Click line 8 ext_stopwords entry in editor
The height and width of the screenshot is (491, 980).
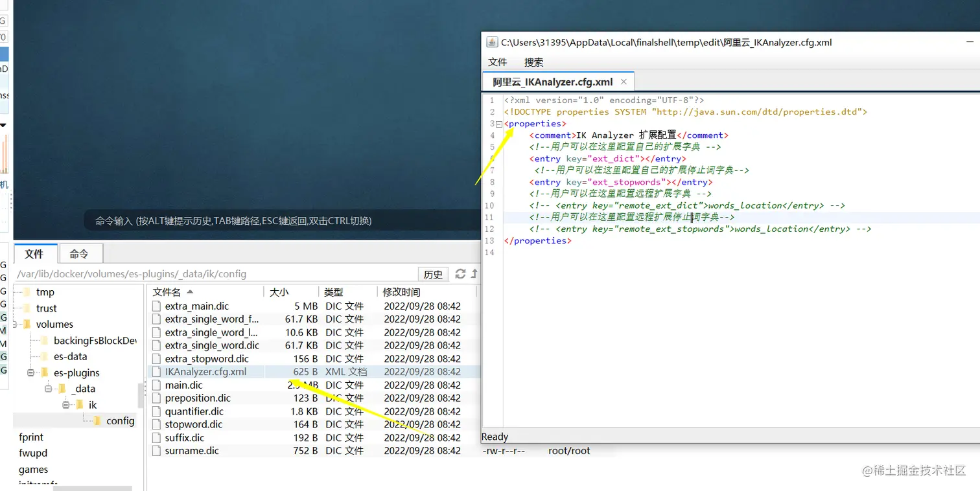[621, 182]
